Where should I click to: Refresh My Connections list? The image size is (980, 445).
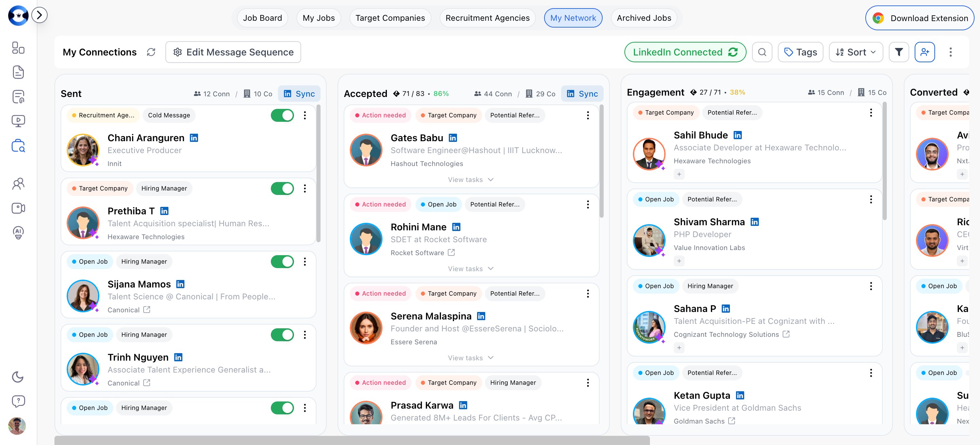pyautogui.click(x=151, y=52)
